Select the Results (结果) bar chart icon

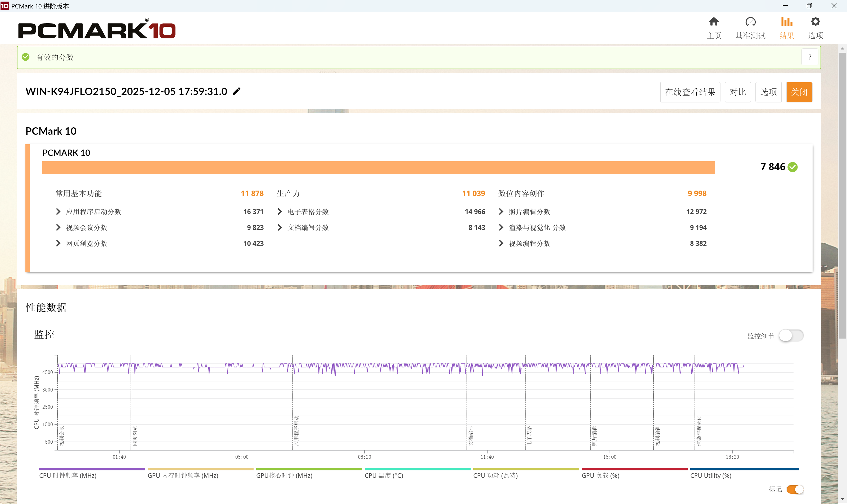(x=787, y=22)
